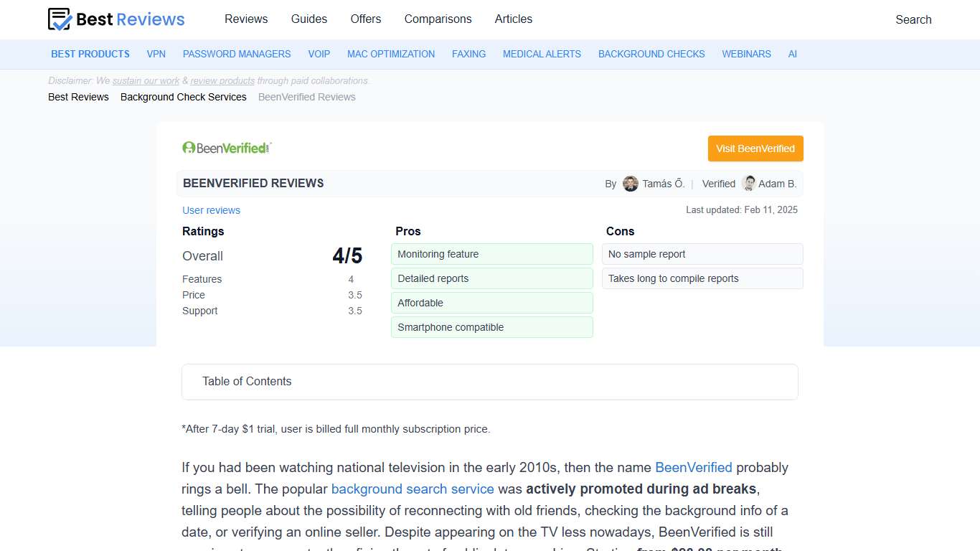Viewport: 980px width, 551px height.
Task: Click the sustain our work disclaimer link
Action: (146, 80)
